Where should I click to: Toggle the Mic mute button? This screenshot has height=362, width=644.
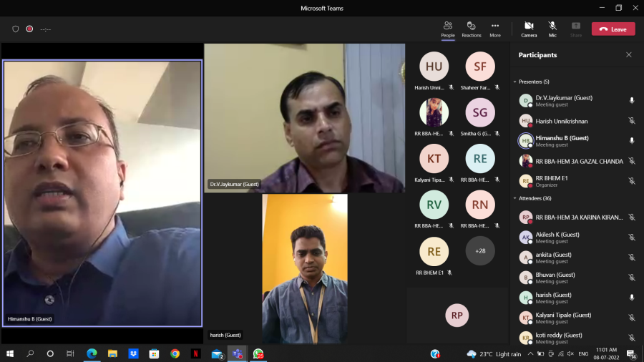click(x=552, y=29)
